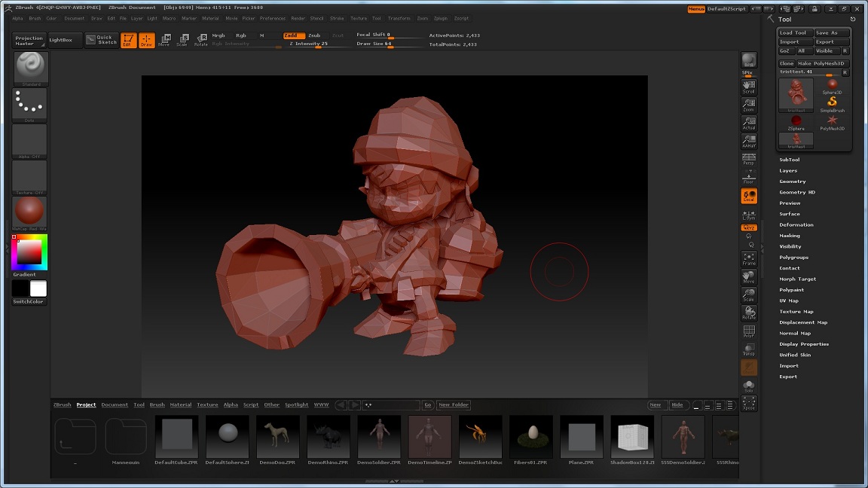Toggle Perspective view with Persp button

(748, 160)
